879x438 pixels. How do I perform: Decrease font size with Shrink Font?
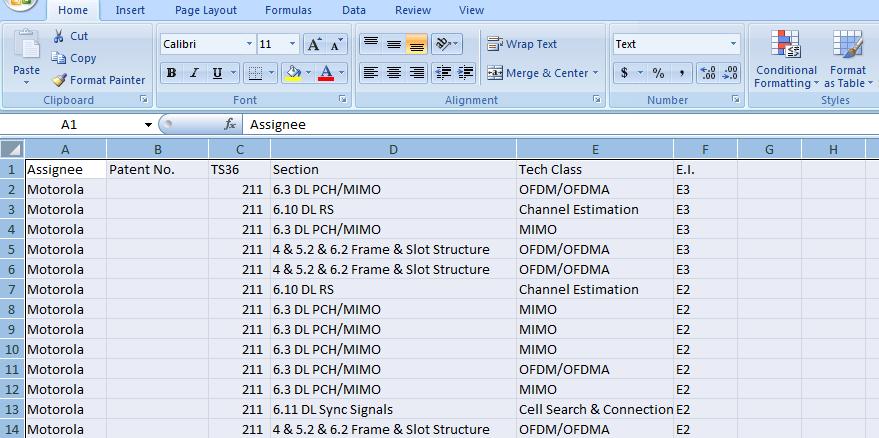pyautogui.click(x=337, y=44)
